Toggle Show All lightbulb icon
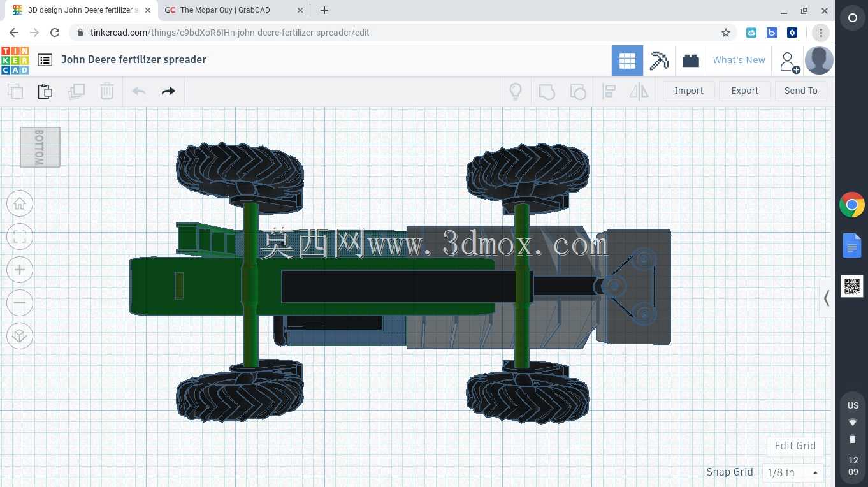The height and width of the screenshot is (487, 868). click(x=516, y=91)
